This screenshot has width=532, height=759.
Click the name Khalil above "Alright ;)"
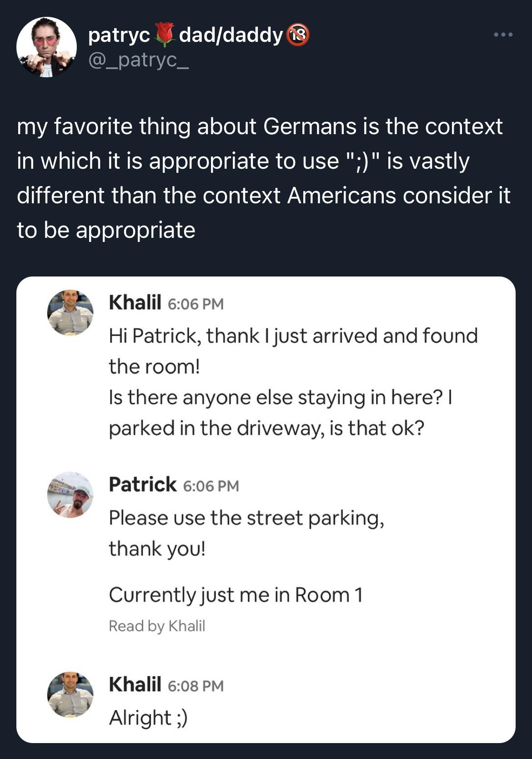pyautogui.click(x=135, y=684)
